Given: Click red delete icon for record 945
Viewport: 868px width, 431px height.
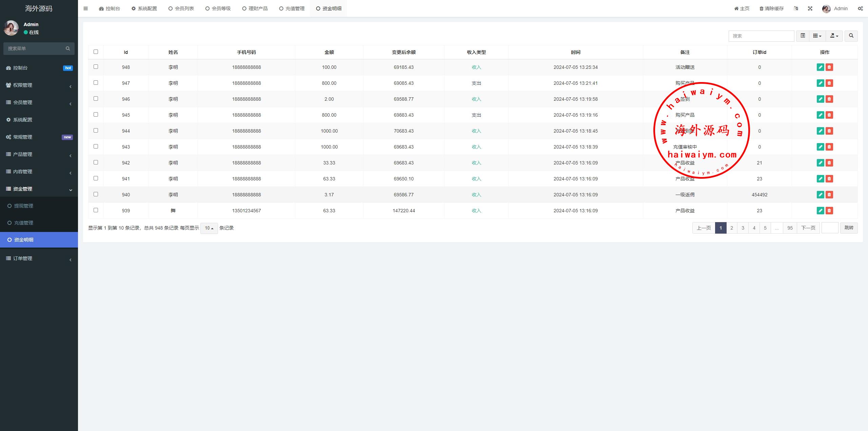Looking at the screenshot, I should click(x=829, y=115).
